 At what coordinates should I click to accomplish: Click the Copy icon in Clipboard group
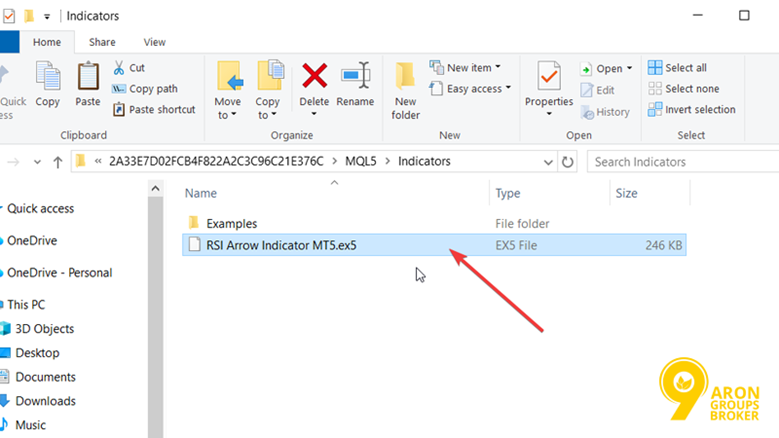[47, 77]
